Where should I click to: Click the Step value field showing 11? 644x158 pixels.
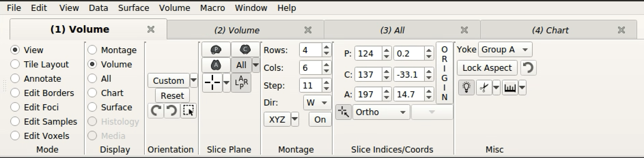(310, 85)
